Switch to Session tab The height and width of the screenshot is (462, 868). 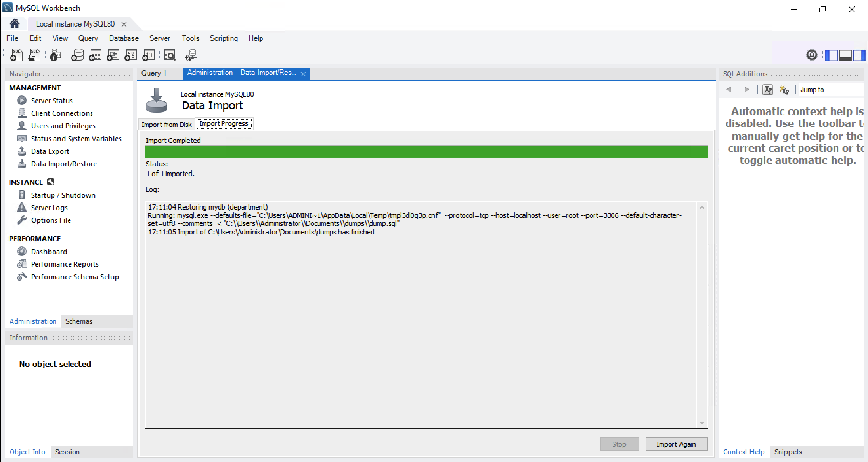[67, 452]
